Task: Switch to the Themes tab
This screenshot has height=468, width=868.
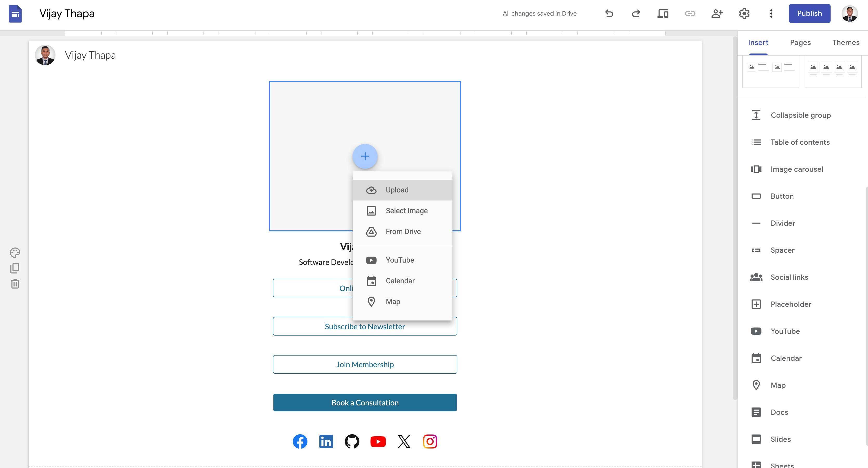Action: point(846,42)
